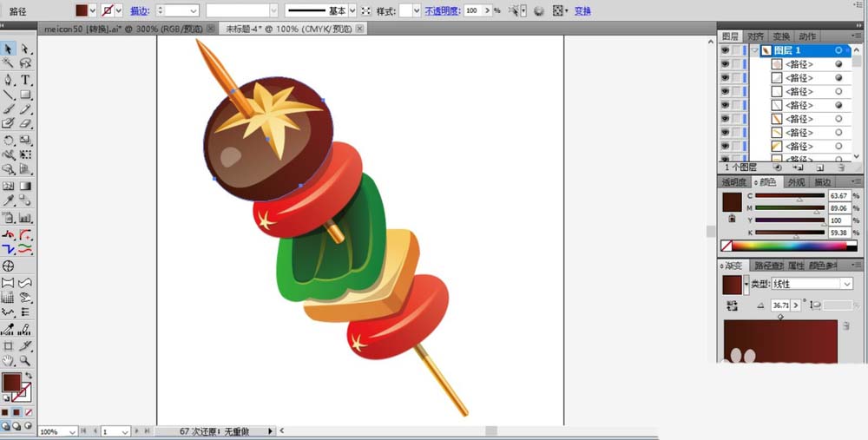The image size is (868, 440).
Task: Click reverse gradient icon in 渐变 panel
Action: click(x=733, y=305)
